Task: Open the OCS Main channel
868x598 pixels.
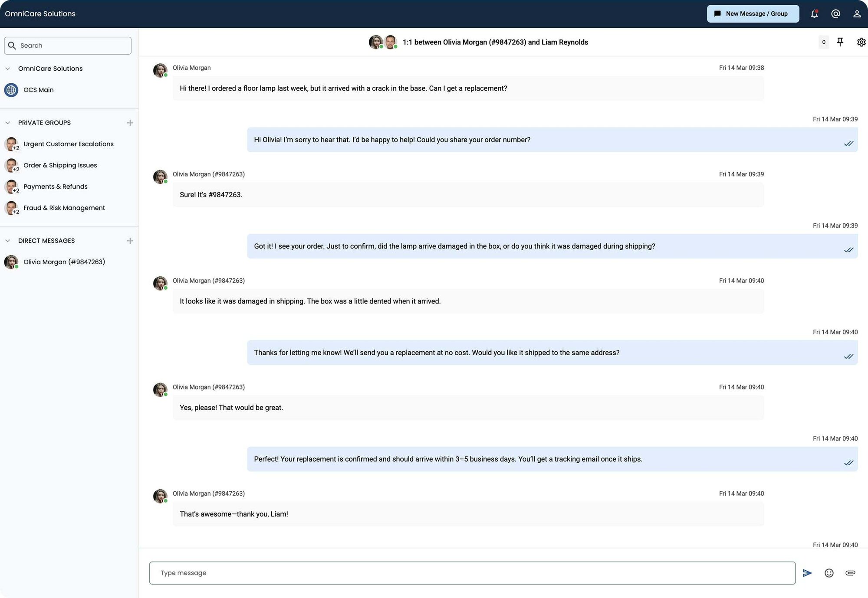Action: [39, 90]
